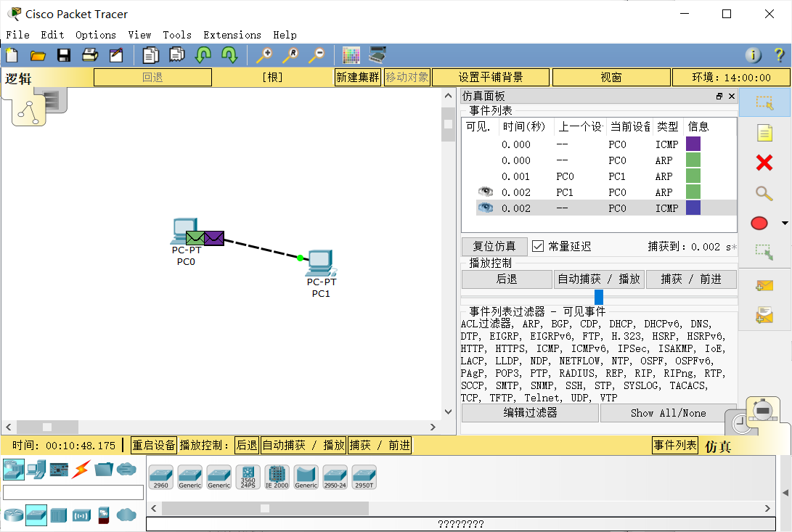Click the Copy icon

pyautogui.click(x=150, y=55)
